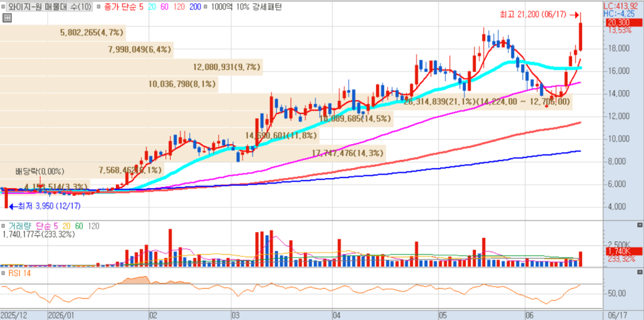Click the 13,53% change value on price axis

[x=620, y=30]
